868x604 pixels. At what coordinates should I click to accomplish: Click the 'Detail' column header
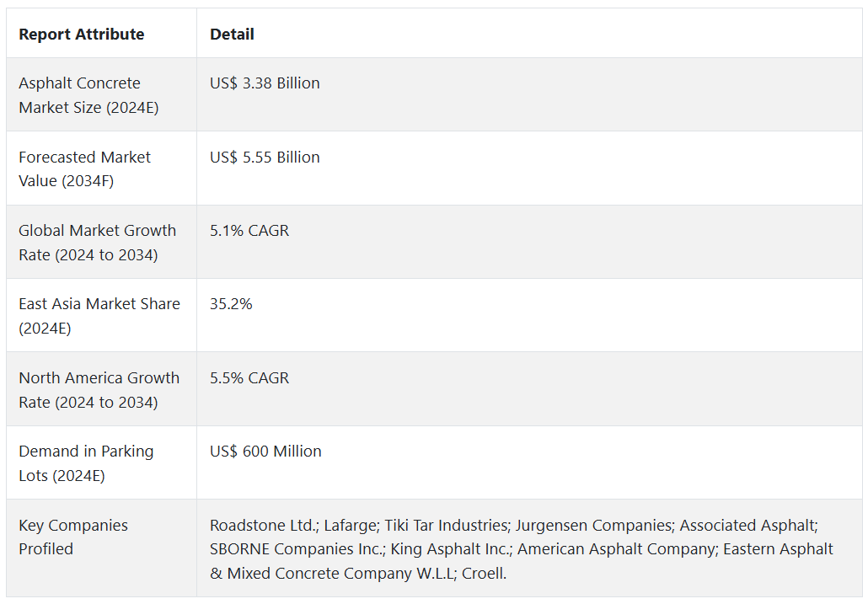tap(232, 35)
